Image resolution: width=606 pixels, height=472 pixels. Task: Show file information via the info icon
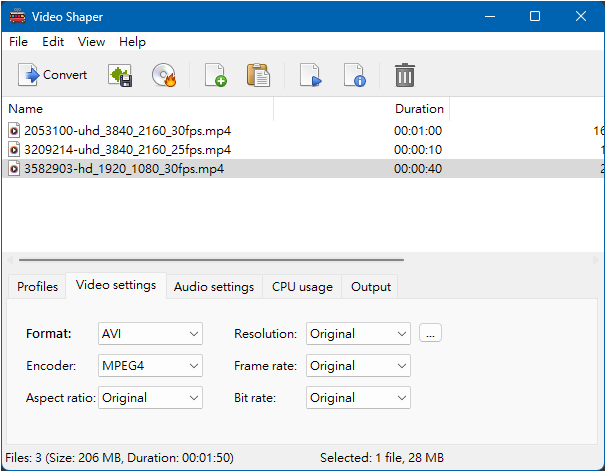(354, 75)
